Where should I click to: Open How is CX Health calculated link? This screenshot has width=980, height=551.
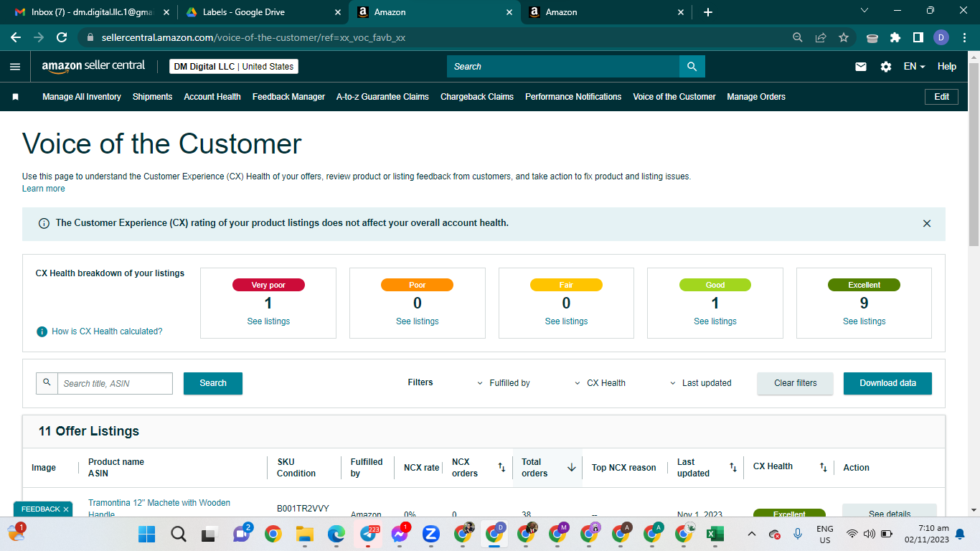(107, 331)
